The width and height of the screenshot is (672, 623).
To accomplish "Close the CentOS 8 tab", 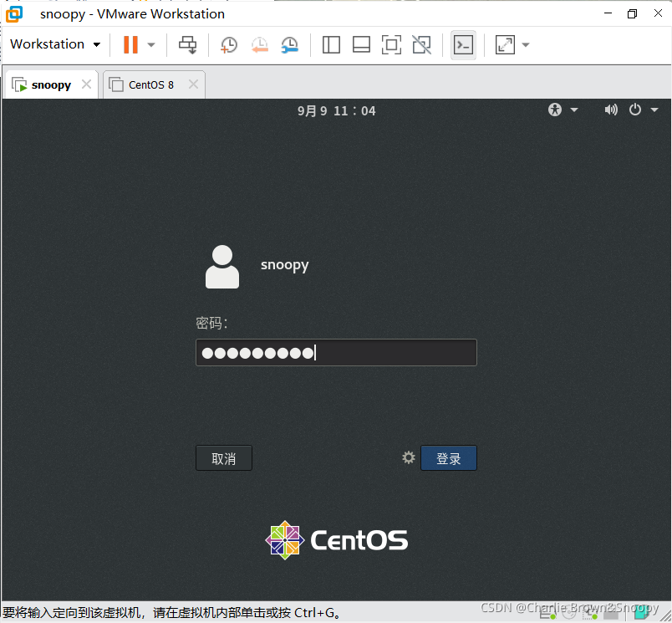I will (x=193, y=84).
